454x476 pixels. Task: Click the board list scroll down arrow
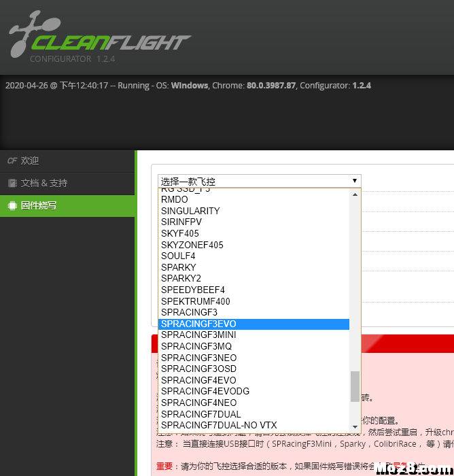(x=355, y=427)
